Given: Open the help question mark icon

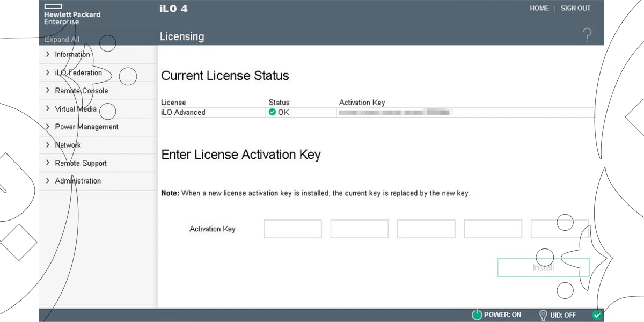Looking at the screenshot, I should click(587, 36).
